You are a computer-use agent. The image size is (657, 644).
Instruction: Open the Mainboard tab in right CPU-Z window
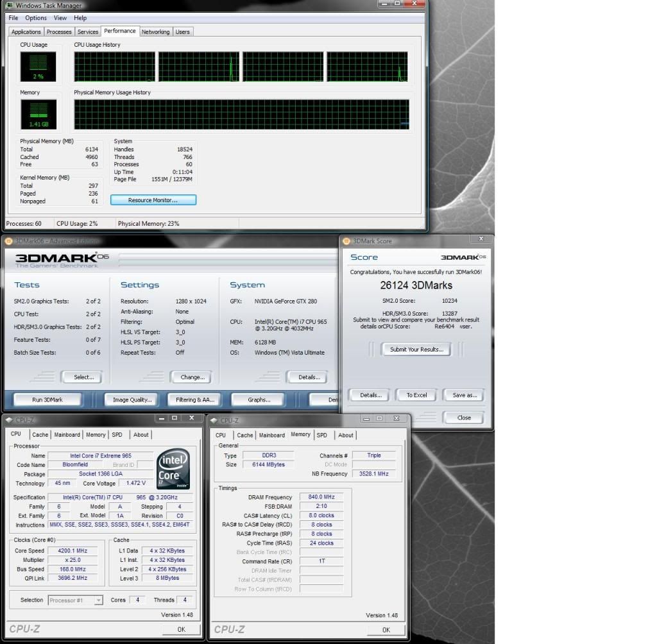pos(272,436)
